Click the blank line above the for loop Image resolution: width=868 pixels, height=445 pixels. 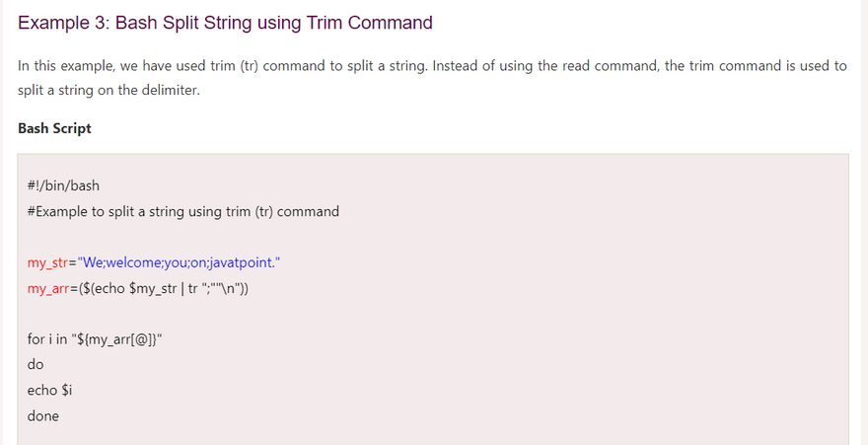coord(197,314)
